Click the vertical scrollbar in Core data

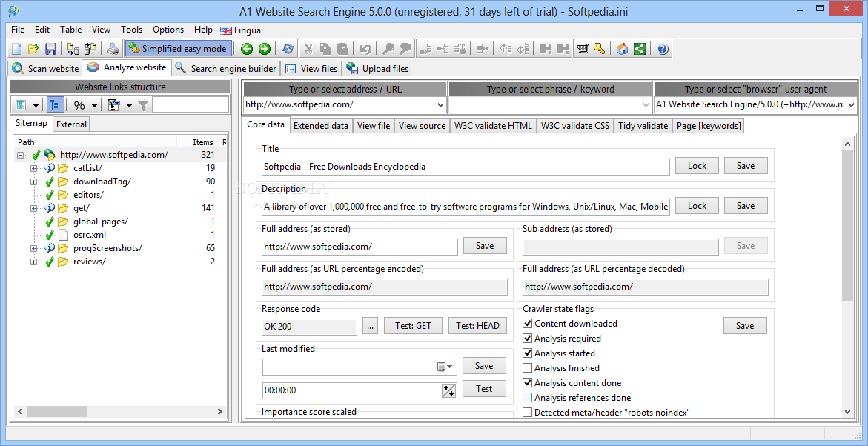tap(847, 226)
